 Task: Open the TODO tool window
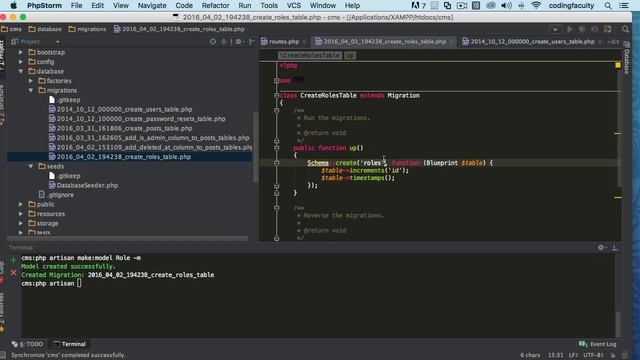click(x=27, y=344)
